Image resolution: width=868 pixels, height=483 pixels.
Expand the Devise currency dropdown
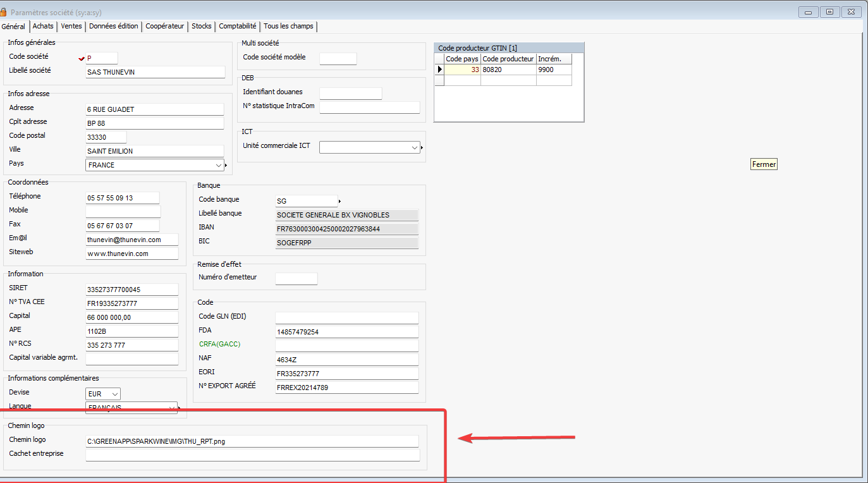(114, 394)
